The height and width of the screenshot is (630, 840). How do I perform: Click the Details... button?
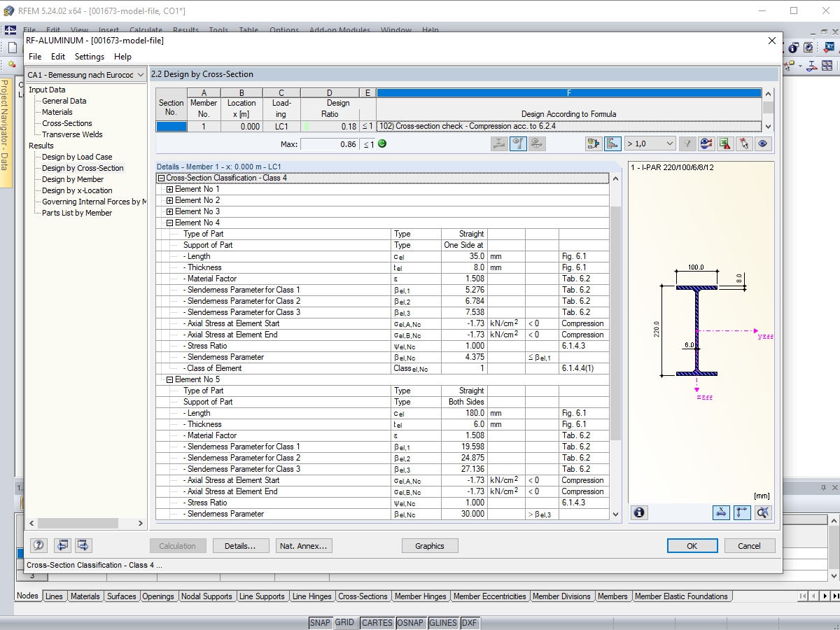coord(240,546)
